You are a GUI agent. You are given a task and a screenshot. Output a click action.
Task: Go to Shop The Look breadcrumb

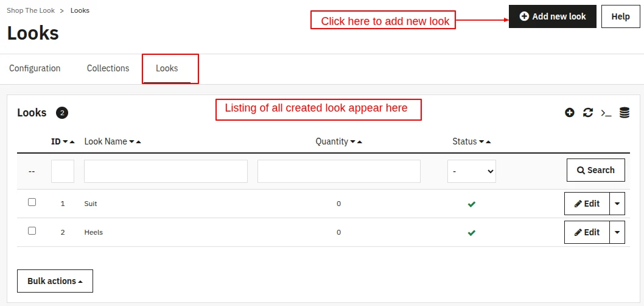tap(31, 11)
